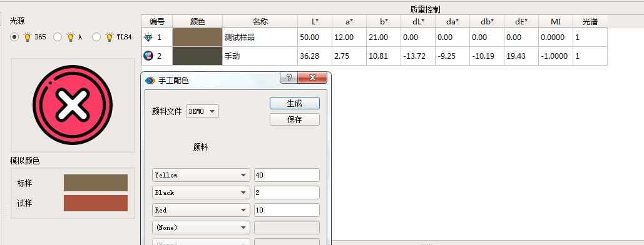
Task: Click the 颜色 column header
Action: coord(198,22)
